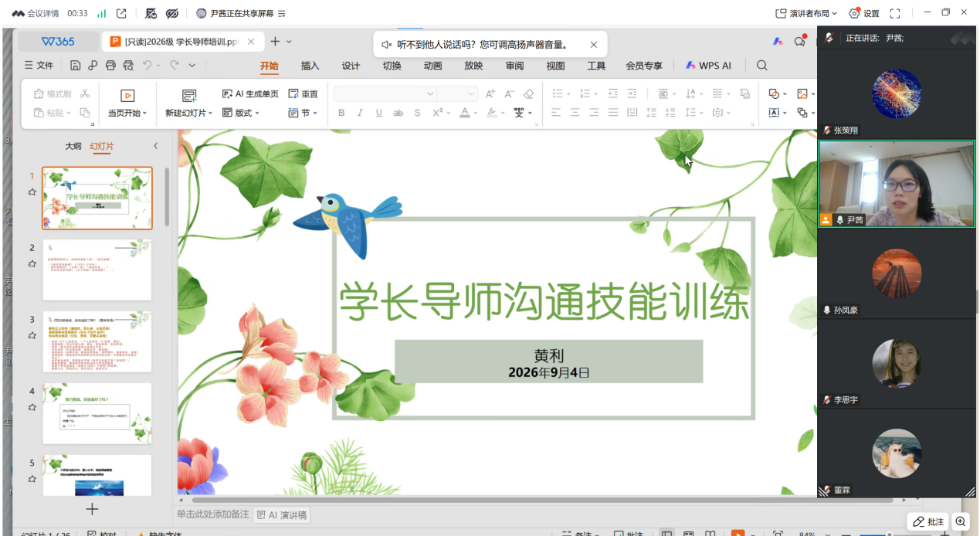Toggle the star marker beside slide 3
Image resolution: width=980 pixels, height=536 pixels.
click(x=32, y=335)
